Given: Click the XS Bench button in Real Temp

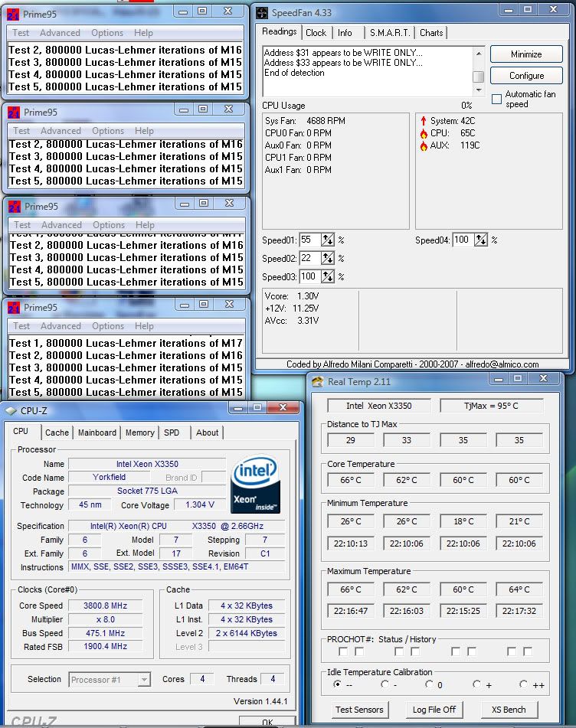Looking at the screenshot, I should [509, 710].
